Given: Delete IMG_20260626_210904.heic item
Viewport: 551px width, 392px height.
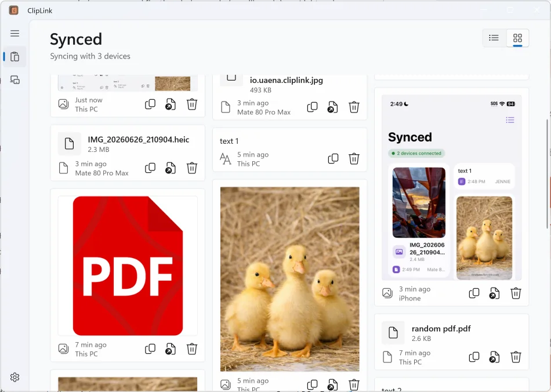Looking at the screenshot, I should click(192, 168).
